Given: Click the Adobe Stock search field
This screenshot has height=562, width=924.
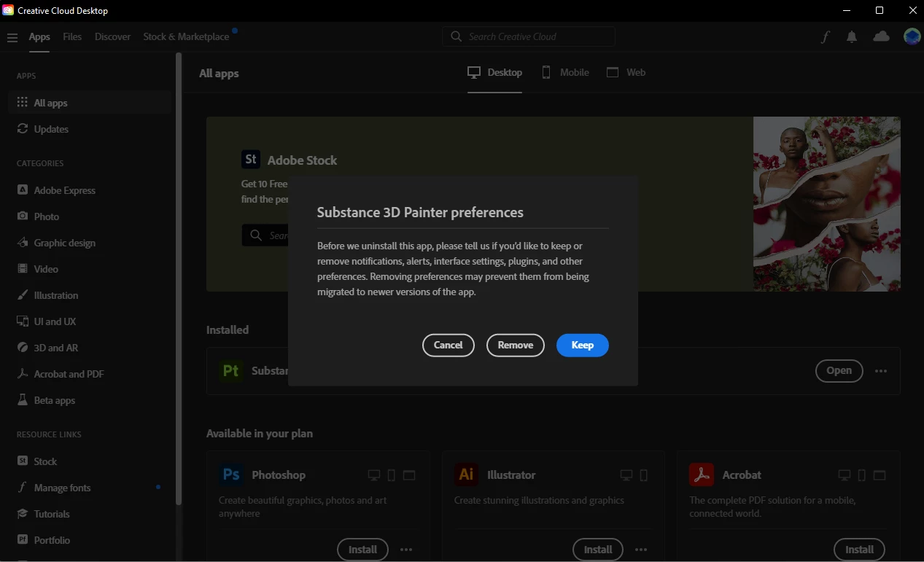Looking at the screenshot, I should click(265, 235).
